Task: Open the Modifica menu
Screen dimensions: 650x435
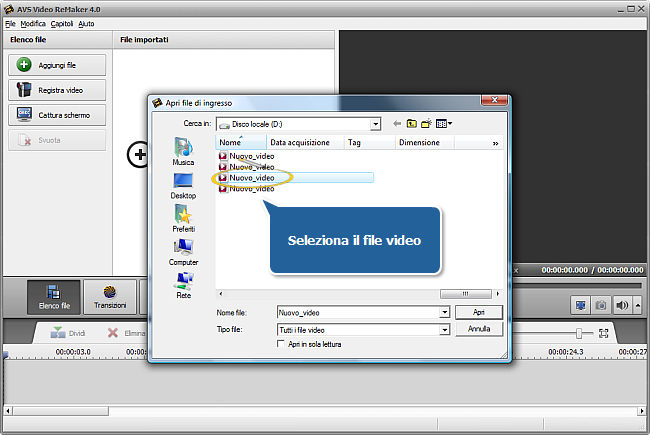Action: coord(33,24)
